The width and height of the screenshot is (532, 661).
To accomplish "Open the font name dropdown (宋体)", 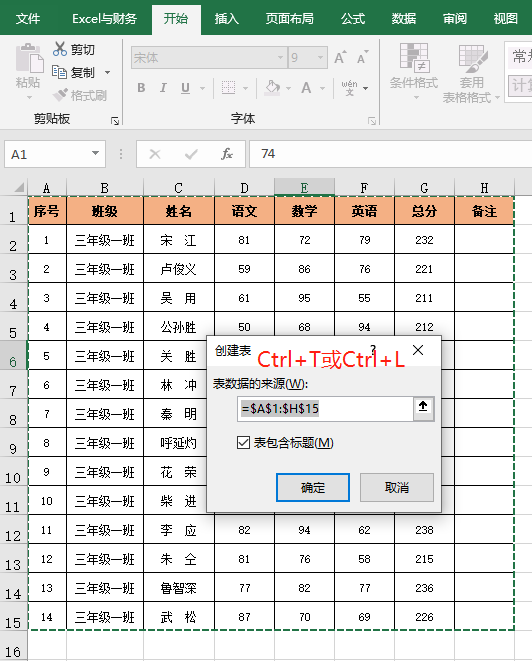I will coord(280,57).
